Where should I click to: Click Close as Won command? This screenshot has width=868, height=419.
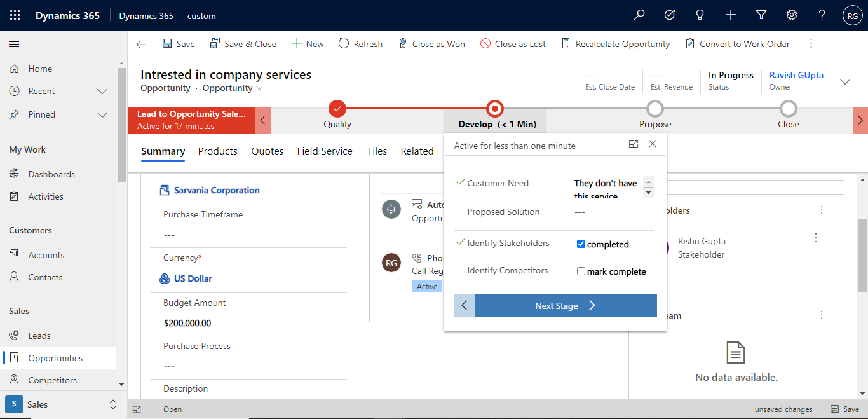[431, 44]
